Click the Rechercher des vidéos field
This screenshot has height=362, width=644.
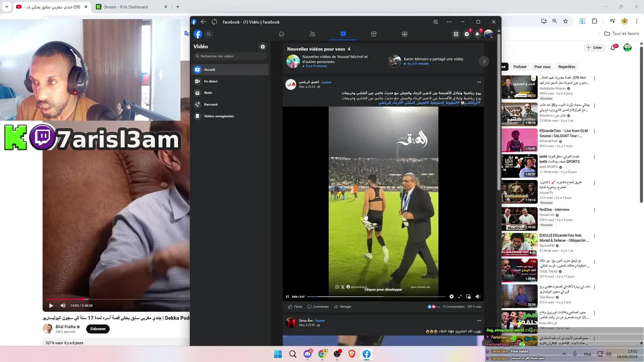pos(230,56)
